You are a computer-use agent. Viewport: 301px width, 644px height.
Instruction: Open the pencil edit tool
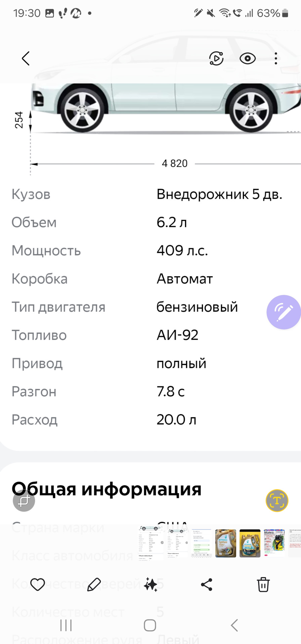pyautogui.click(x=94, y=585)
